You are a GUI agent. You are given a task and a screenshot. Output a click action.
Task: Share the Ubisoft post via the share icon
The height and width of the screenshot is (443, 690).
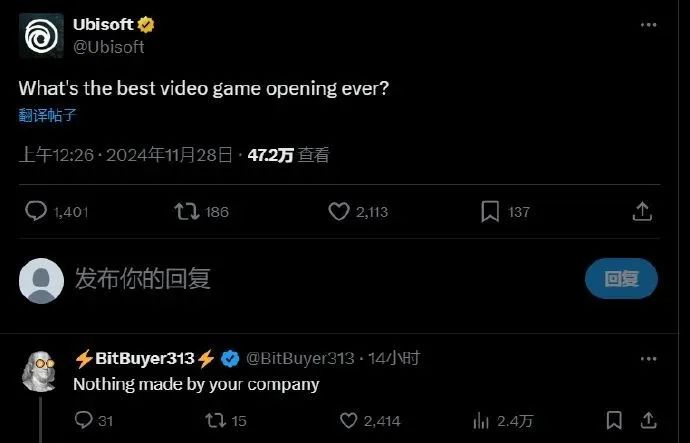coord(642,212)
